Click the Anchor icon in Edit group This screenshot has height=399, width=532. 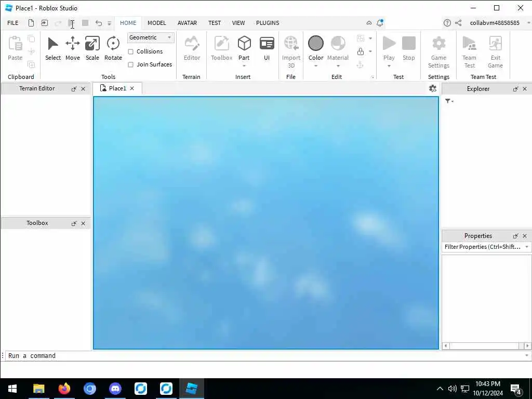coord(360,65)
